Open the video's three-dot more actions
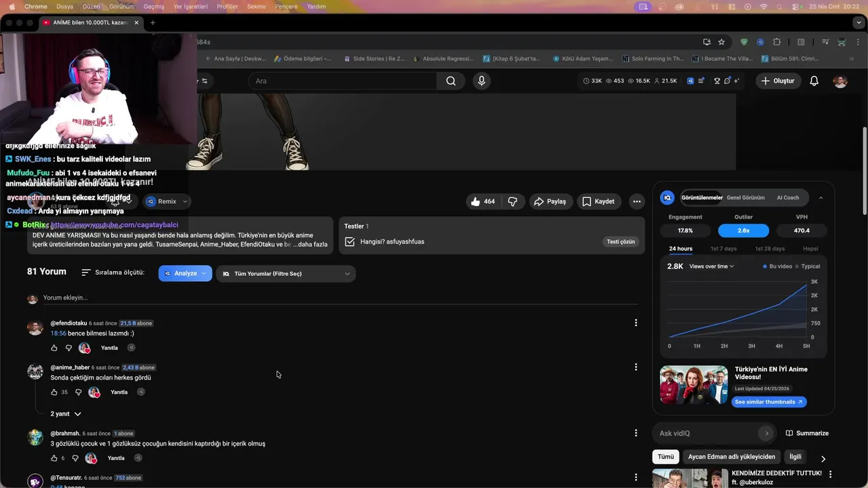Image resolution: width=868 pixels, height=488 pixels. pyautogui.click(x=636, y=201)
